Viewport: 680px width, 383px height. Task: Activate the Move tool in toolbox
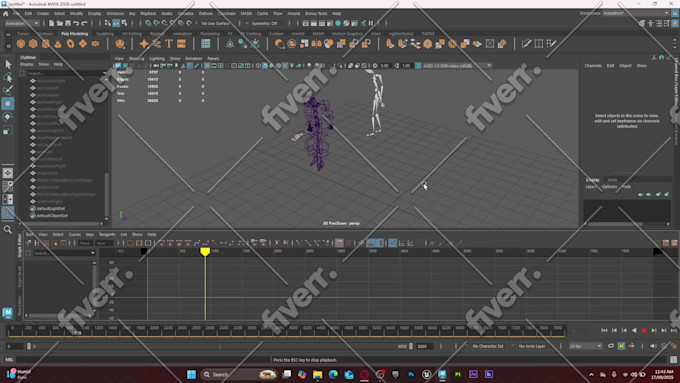[8, 104]
